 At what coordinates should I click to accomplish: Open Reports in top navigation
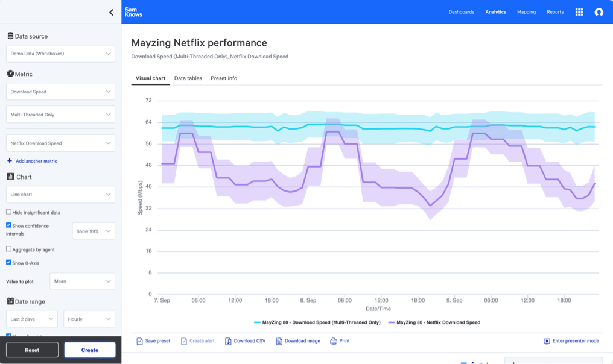(555, 12)
